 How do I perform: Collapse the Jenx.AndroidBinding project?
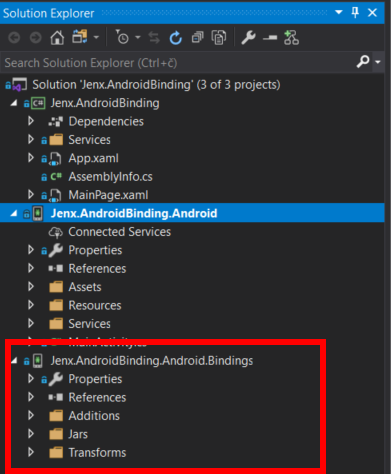(x=14, y=103)
